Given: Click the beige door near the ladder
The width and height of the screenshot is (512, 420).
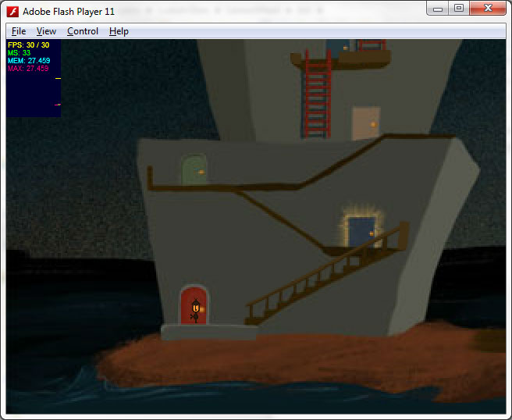Looking at the screenshot, I should 366,123.
